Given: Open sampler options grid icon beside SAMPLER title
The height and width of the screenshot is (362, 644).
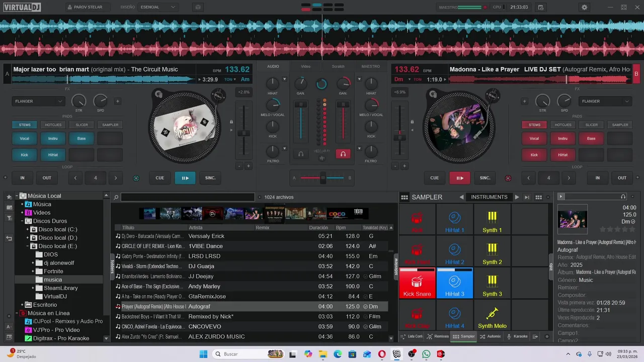Looking at the screenshot, I should pyautogui.click(x=405, y=197).
